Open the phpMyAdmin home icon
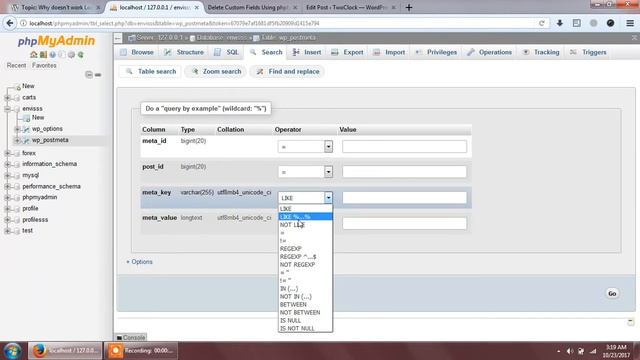Image resolution: width=640 pixels, height=360 pixels. click(x=33, y=55)
